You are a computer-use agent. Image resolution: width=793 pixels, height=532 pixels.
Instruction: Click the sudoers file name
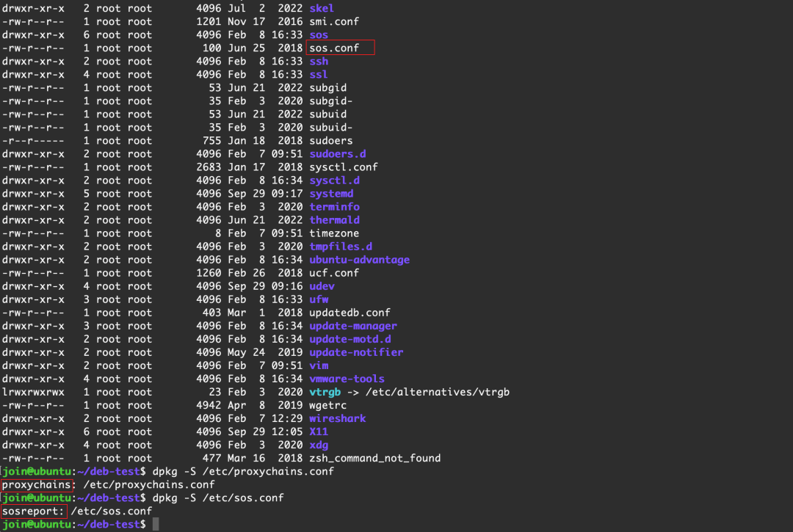click(x=330, y=140)
